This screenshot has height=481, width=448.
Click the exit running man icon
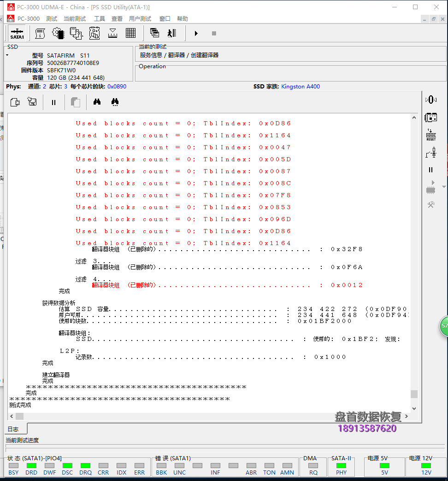(172, 34)
